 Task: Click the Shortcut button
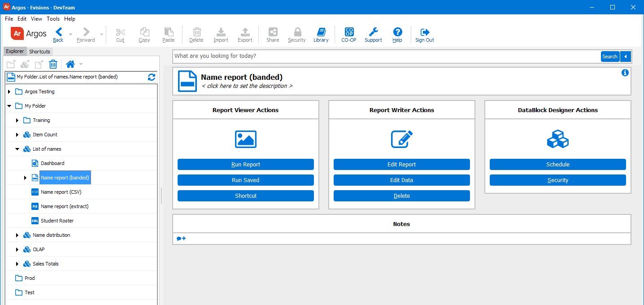pyautogui.click(x=246, y=196)
